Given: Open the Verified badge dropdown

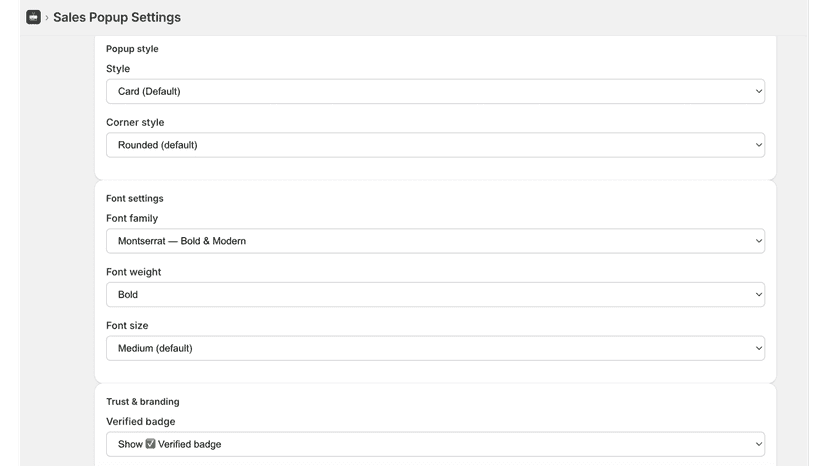Looking at the screenshot, I should 435,444.
